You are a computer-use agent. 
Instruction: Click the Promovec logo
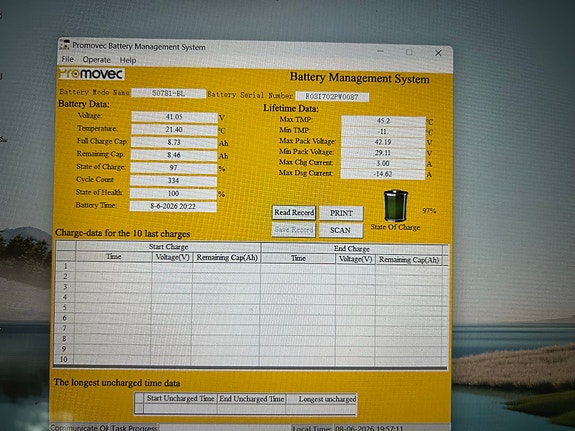coord(91,74)
